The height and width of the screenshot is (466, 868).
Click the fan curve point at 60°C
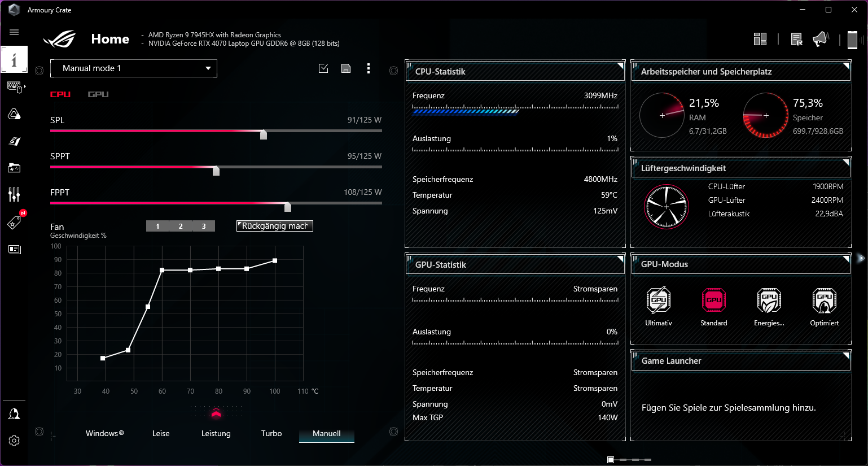coord(162,270)
